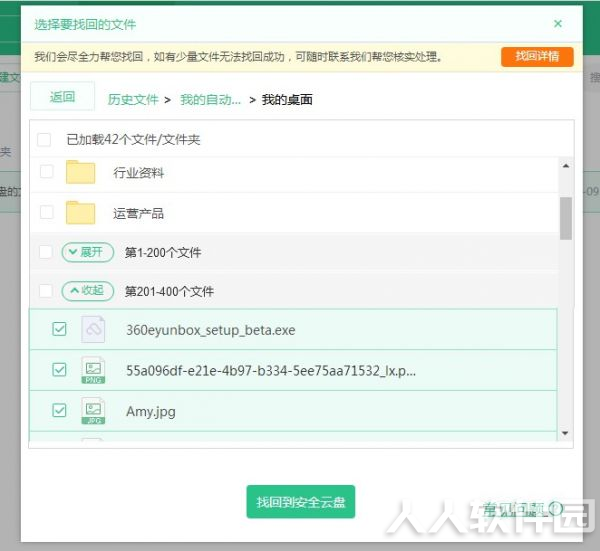Select the 55a096df-e21e-4b97 file name
The height and width of the screenshot is (551, 600).
(271, 371)
